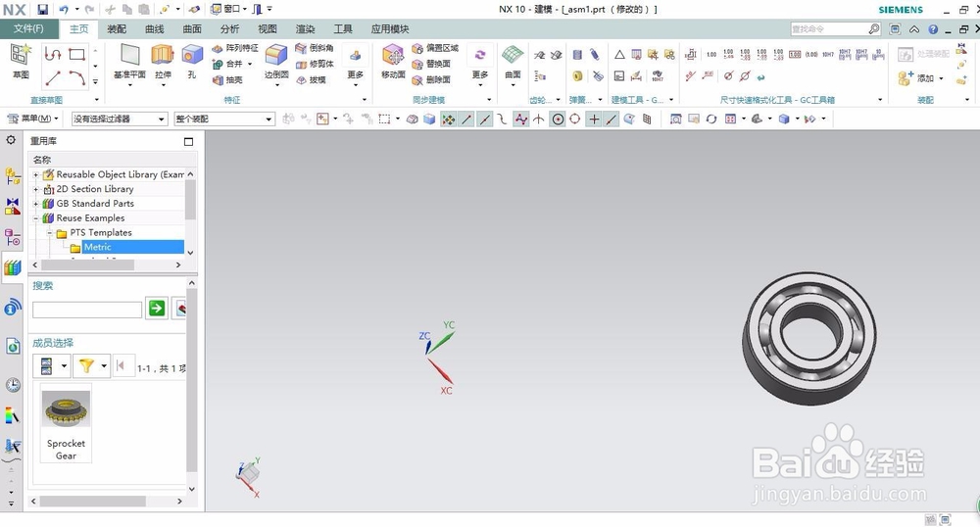The height and width of the screenshot is (527, 980).
Task: Click the Delete Face (删除面) command
Action: click(432, 80)
